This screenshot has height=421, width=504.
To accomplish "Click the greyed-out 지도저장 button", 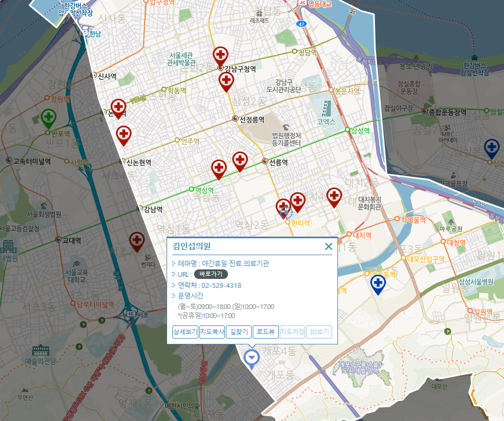I will click(x=292, y=332).
